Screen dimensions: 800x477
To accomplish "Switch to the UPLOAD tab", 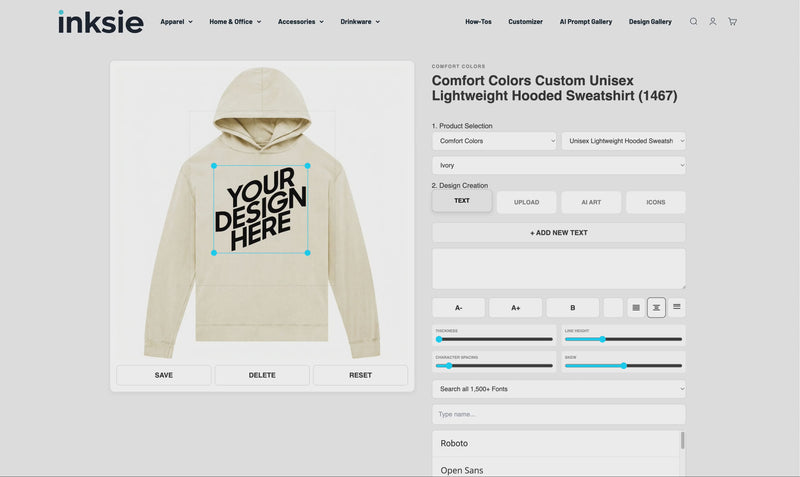I will click(526, 202).
